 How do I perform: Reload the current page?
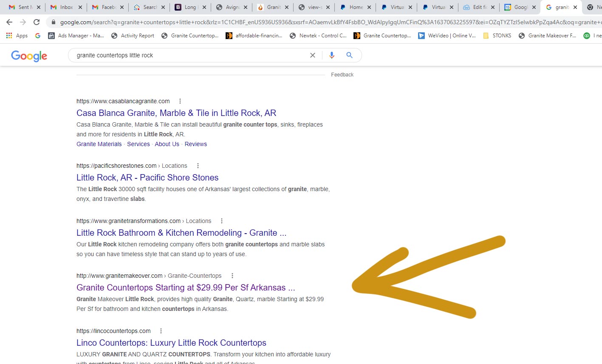pyautogui.click(x=37, y=22)
